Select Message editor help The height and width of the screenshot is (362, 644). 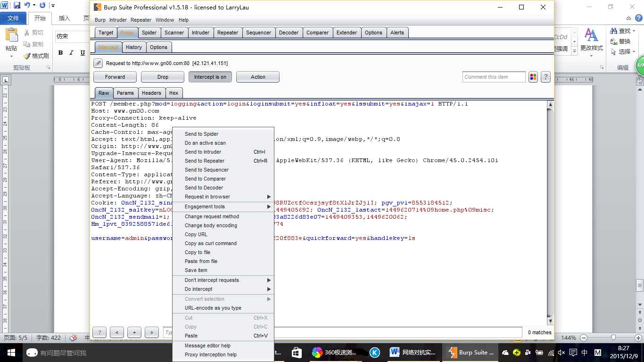(223, 346)
